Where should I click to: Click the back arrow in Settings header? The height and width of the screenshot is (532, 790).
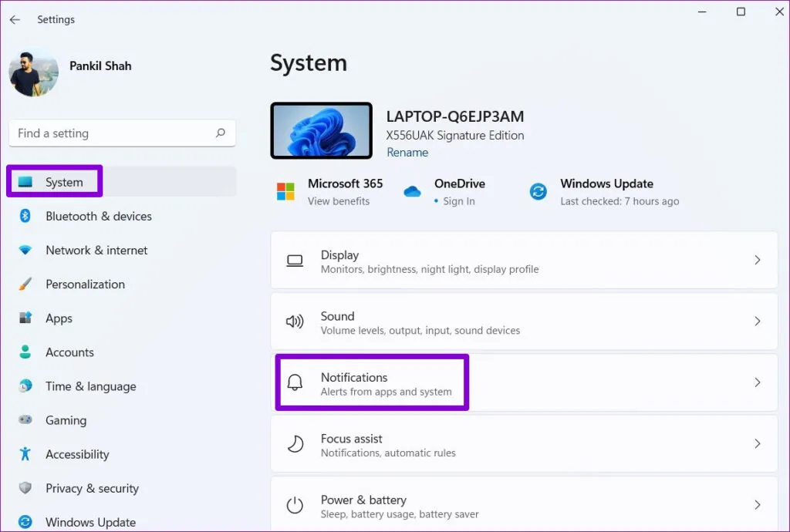click(x=15, y=19)
